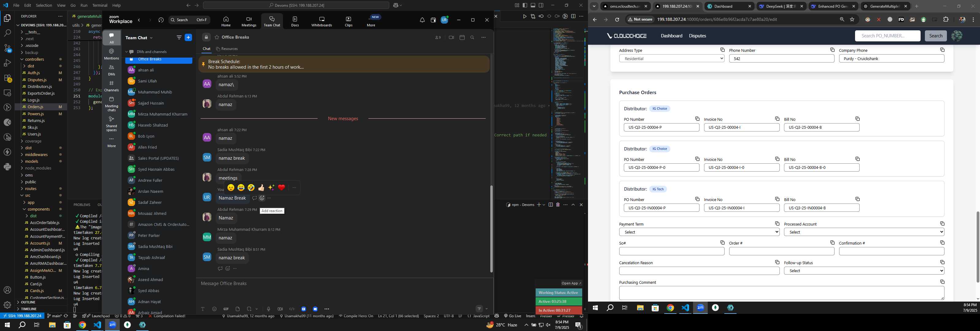The width and height of the screenshot is (980, 331).
Task: Open the Payment Term select
Action: click(x=699, y=232)
